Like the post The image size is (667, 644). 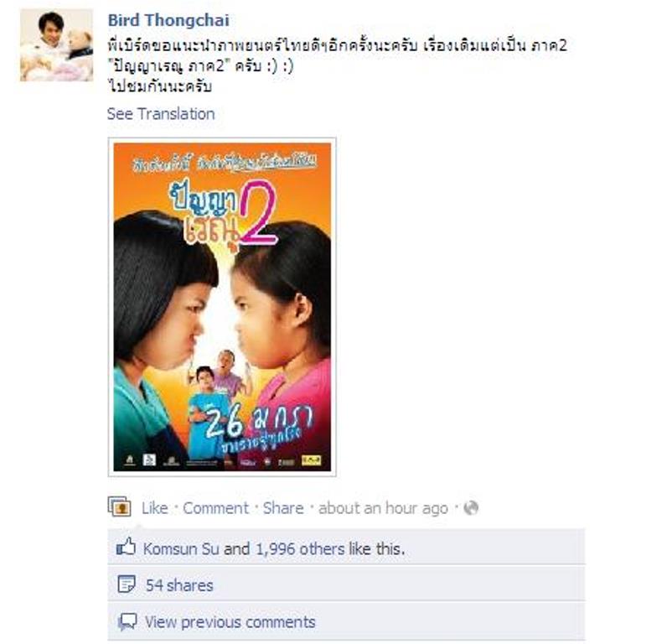pyautogui.click(x=154, y=508)
